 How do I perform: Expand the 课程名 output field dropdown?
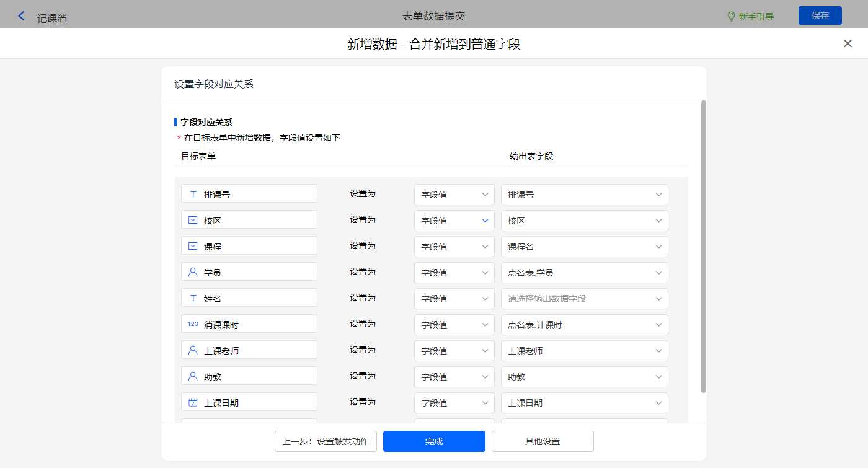click(584, 247)
